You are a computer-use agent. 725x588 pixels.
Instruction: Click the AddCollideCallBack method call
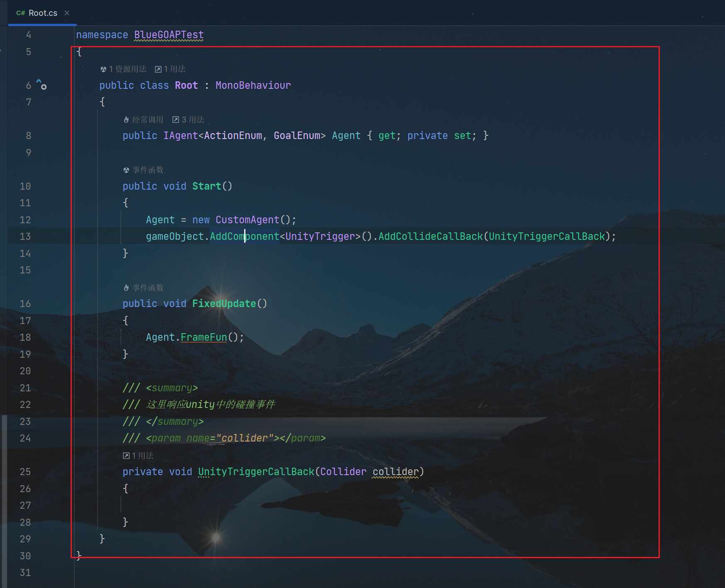pyautogui.click(x=431, y=236)
